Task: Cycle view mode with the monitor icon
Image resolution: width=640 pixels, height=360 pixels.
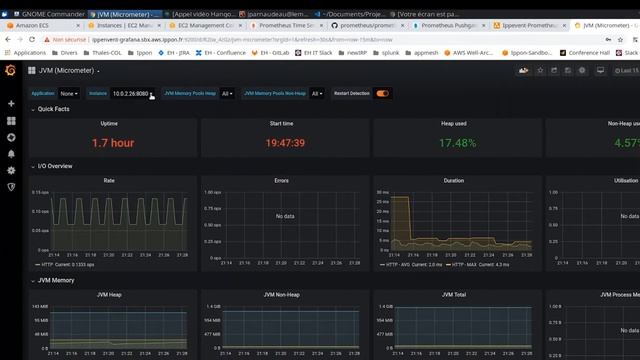Action: [x=600, y=71]
